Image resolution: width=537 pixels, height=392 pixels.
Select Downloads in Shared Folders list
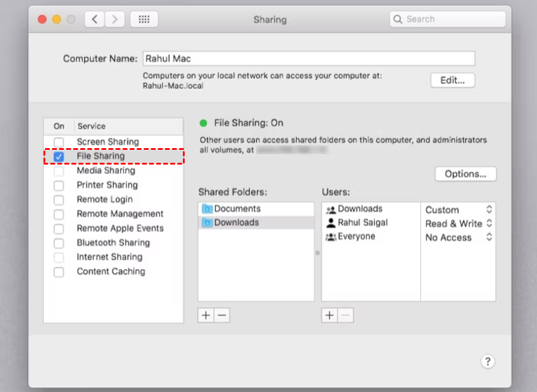(256, 222)
